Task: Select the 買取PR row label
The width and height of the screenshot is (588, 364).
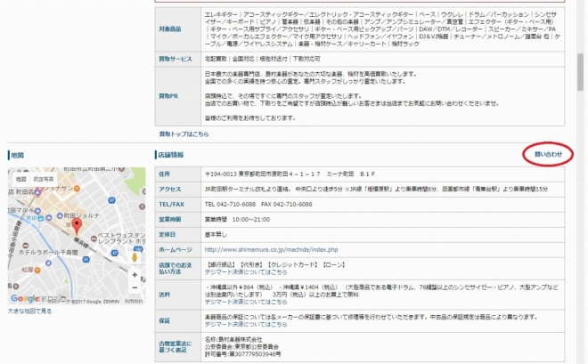Action: (x=168, y=96)
